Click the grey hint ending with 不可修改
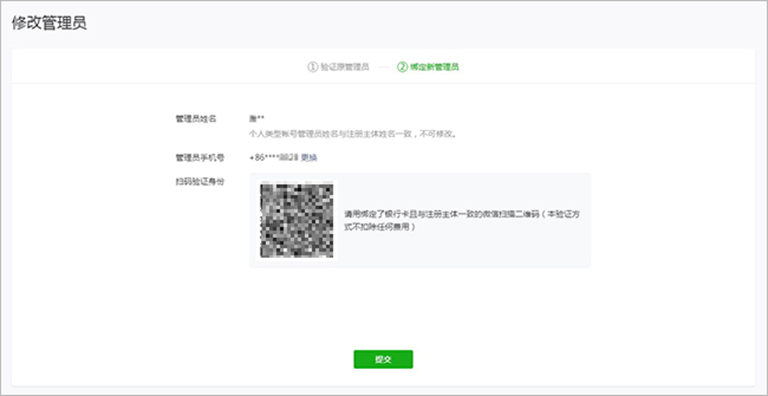The image size is (768, 396). [353, 133]
